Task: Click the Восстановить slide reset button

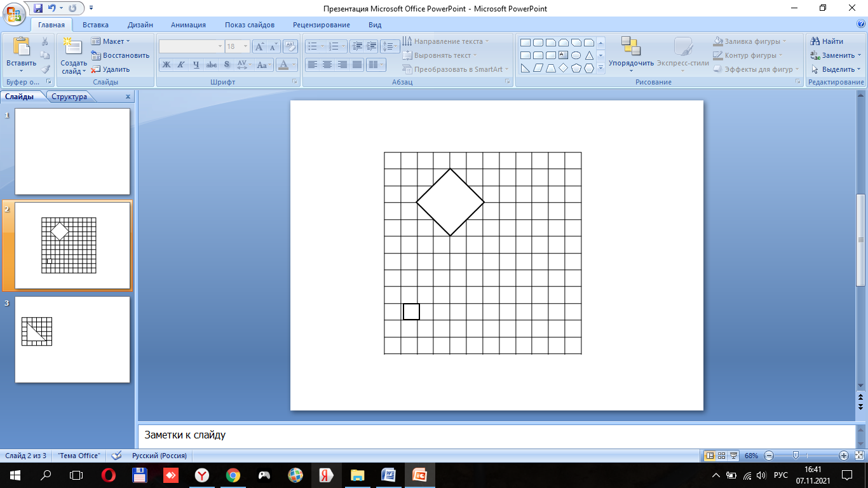Action: [120, 55]
